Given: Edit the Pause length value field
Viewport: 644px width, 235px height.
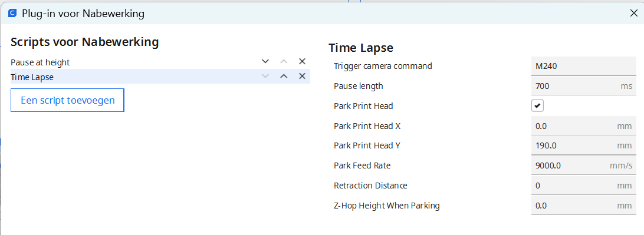Looking at the screenshot, I should [584, 86].
